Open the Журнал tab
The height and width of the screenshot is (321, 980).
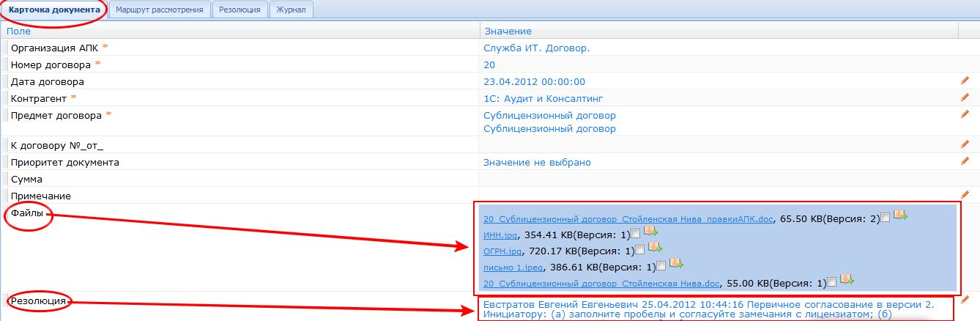click(x=292, y=10)
